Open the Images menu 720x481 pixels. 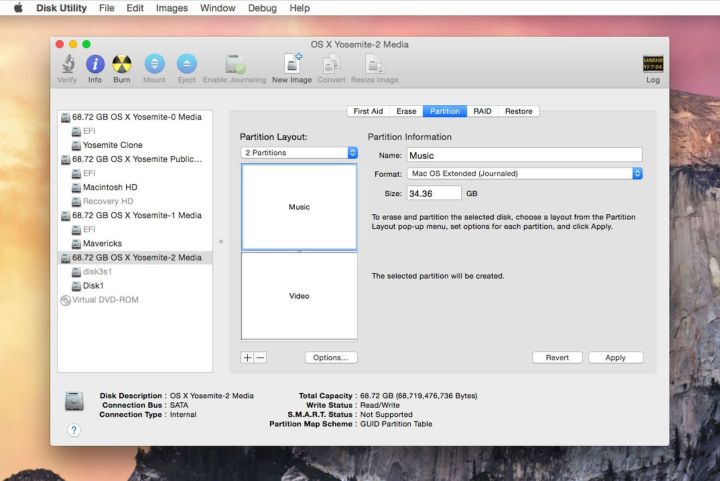(x=172, y=8)
